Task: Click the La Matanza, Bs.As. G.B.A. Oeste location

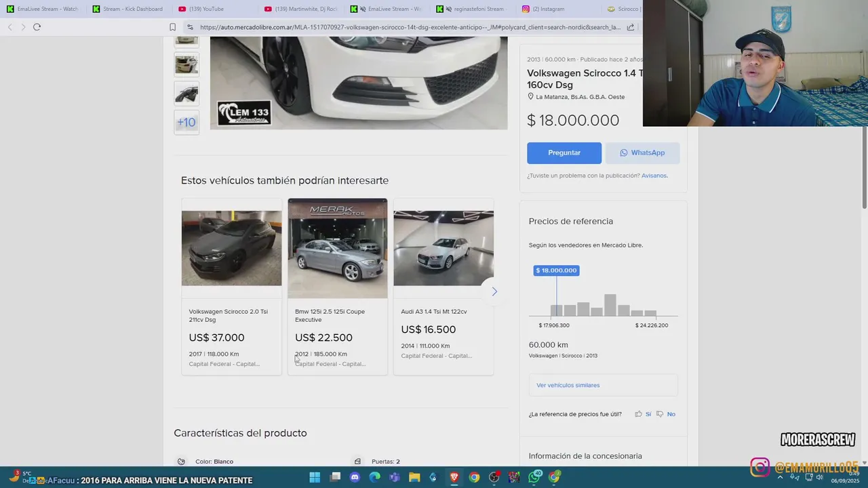Action: pos(580,97)
